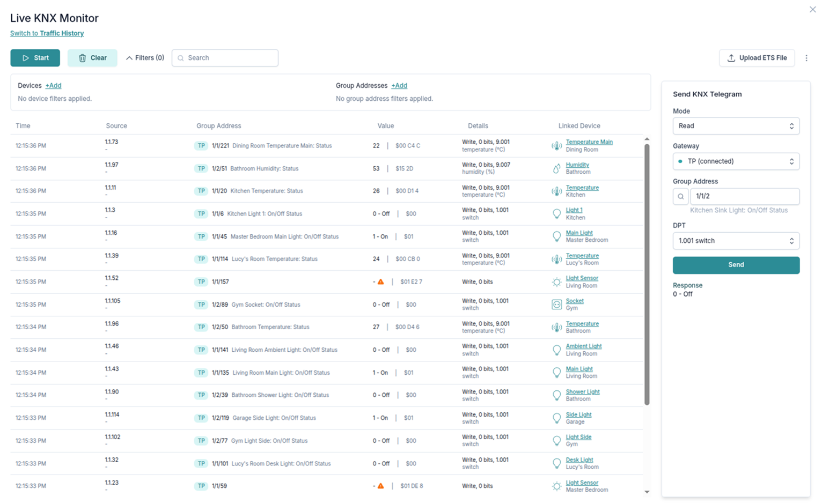Click the search icon beside the Group Address field

[680, 196]
